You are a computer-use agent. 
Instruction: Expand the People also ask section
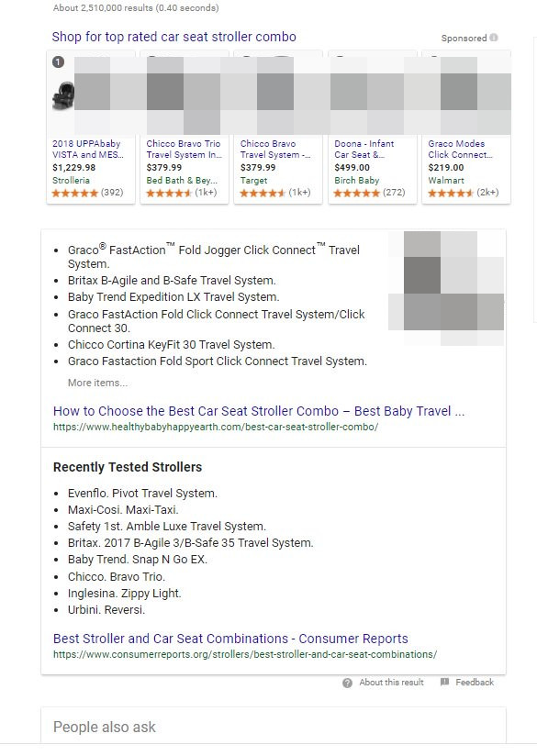pyautogui.click(x=105, y=727)
